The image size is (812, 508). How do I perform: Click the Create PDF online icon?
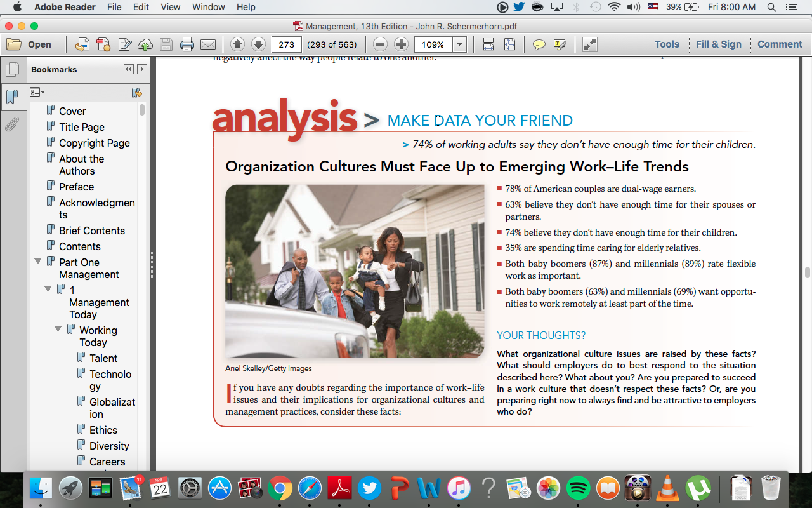pos(82,44)
